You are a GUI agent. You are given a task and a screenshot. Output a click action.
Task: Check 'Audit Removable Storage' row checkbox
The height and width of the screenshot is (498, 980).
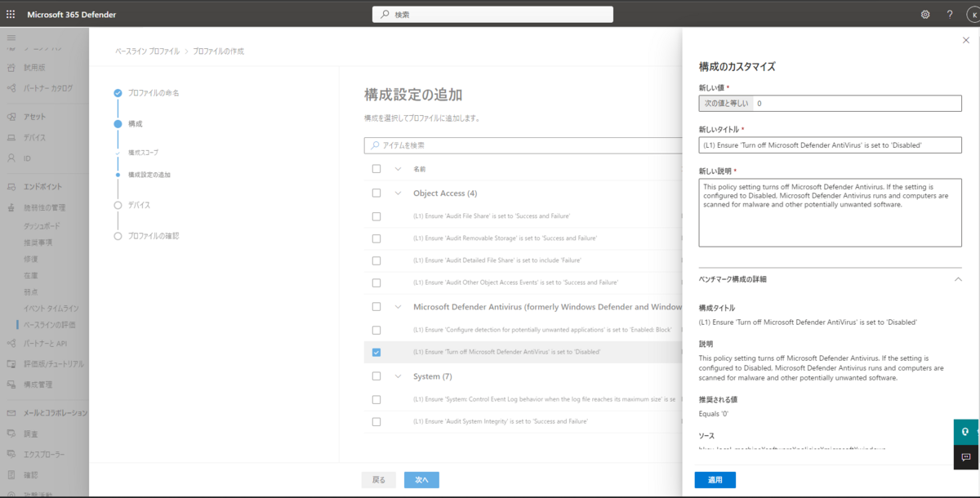point(376,238)
